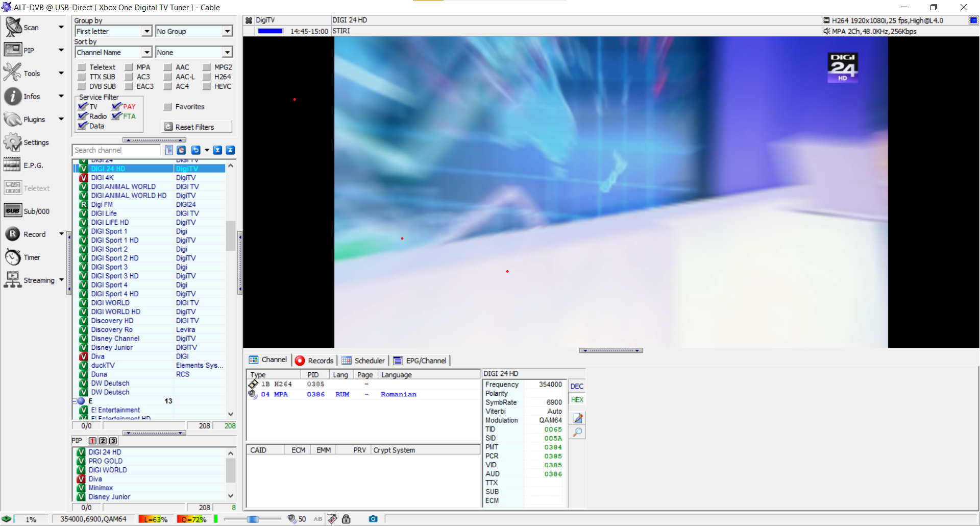Click the Search channel field
The image size is (980, 526).
(x=116, y=150)
